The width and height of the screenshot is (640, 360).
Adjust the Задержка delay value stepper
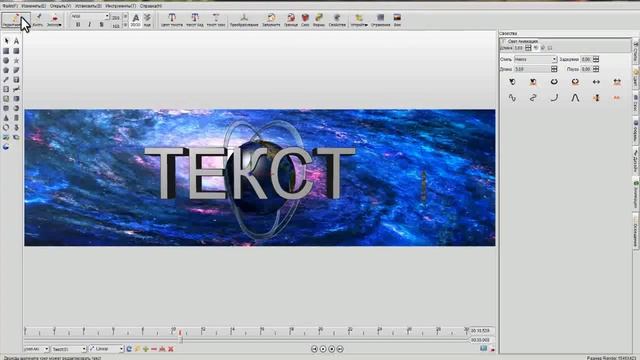(596, 59)
